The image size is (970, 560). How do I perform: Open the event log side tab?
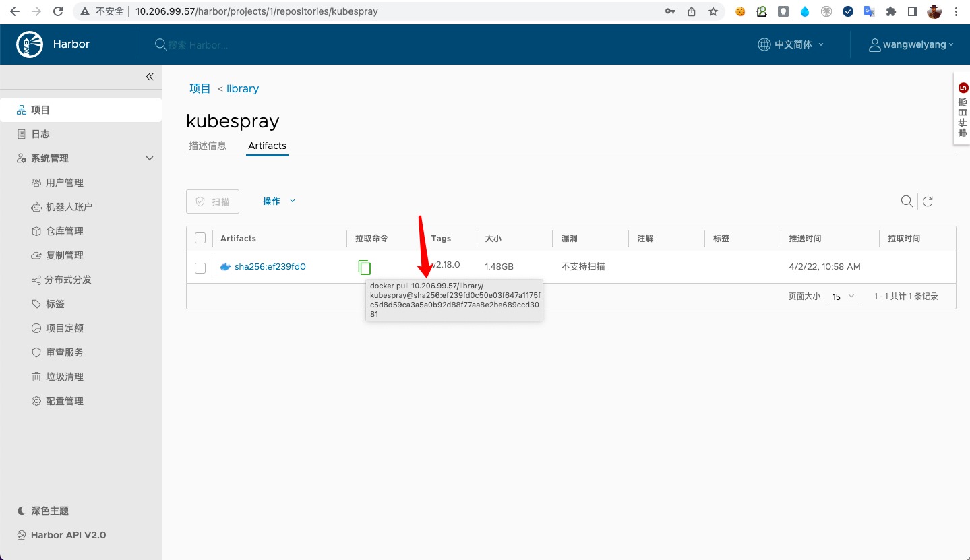click(963, 108)
